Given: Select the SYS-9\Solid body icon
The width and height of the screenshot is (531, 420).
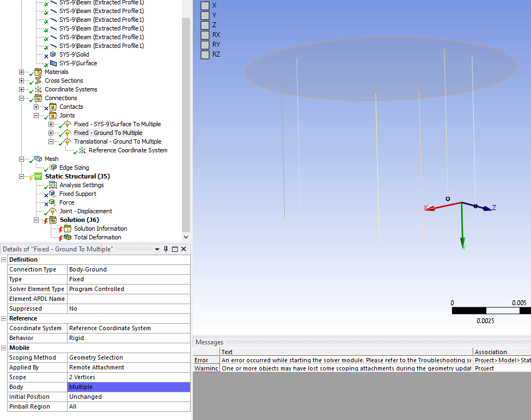Looking at the screenshot, I should tap(53, 54).
